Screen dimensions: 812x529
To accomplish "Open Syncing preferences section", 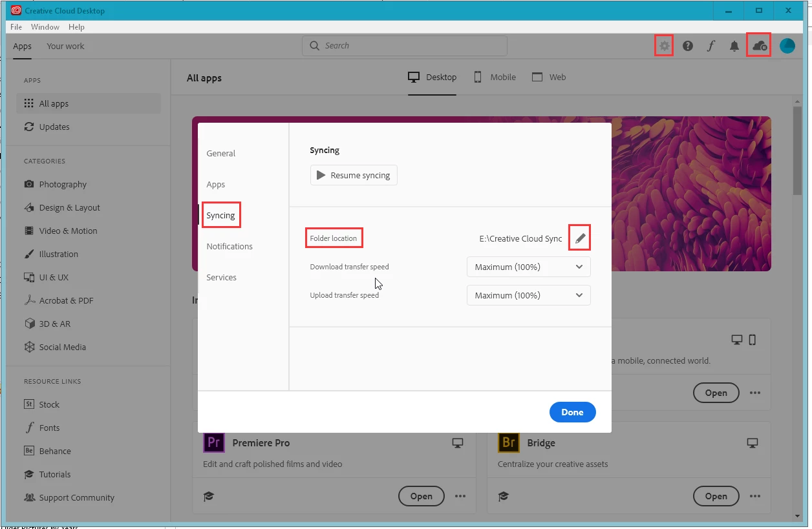I will coord(220,215).
